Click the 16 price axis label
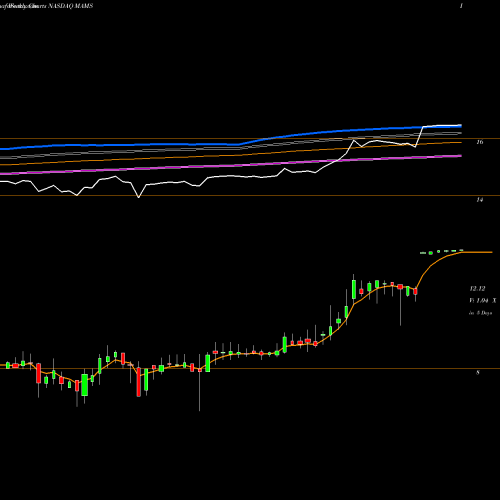 pos(479,142)
